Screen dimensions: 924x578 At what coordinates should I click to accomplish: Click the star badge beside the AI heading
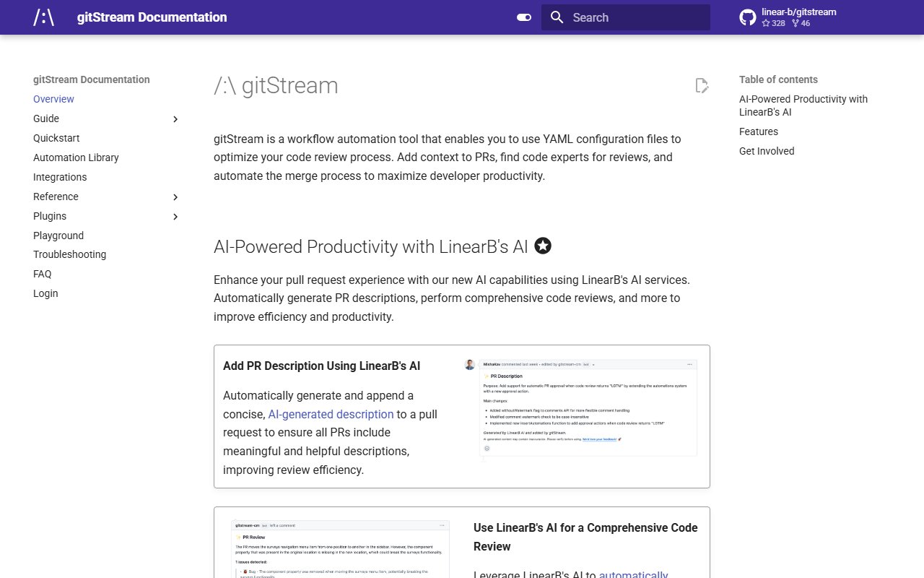tap(542, 246)
